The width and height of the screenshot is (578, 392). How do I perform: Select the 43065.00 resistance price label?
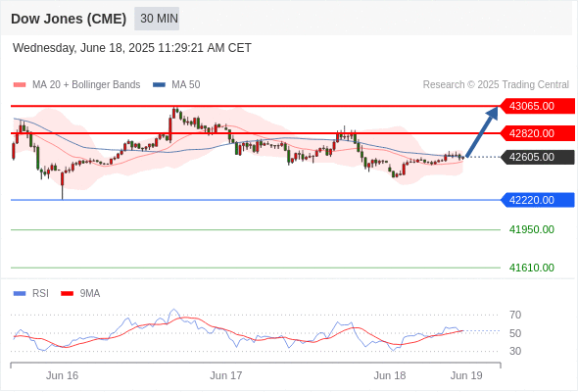537,106
